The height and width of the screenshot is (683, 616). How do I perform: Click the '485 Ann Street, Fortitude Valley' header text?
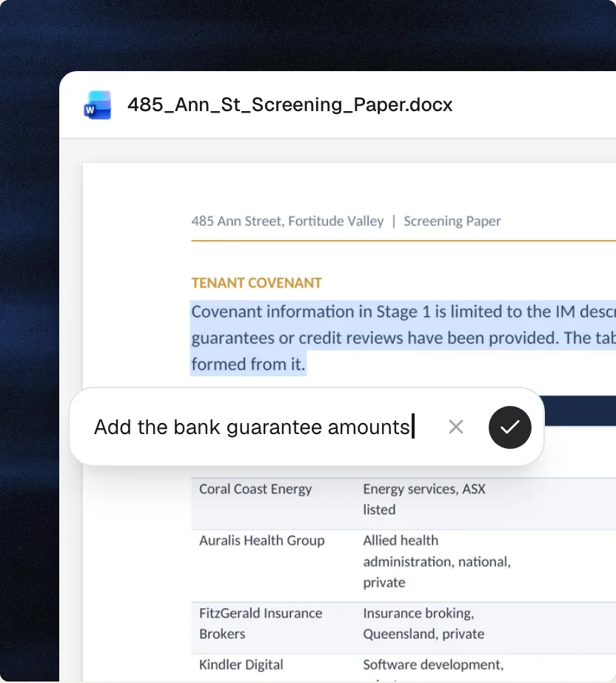tap(288, 221)
